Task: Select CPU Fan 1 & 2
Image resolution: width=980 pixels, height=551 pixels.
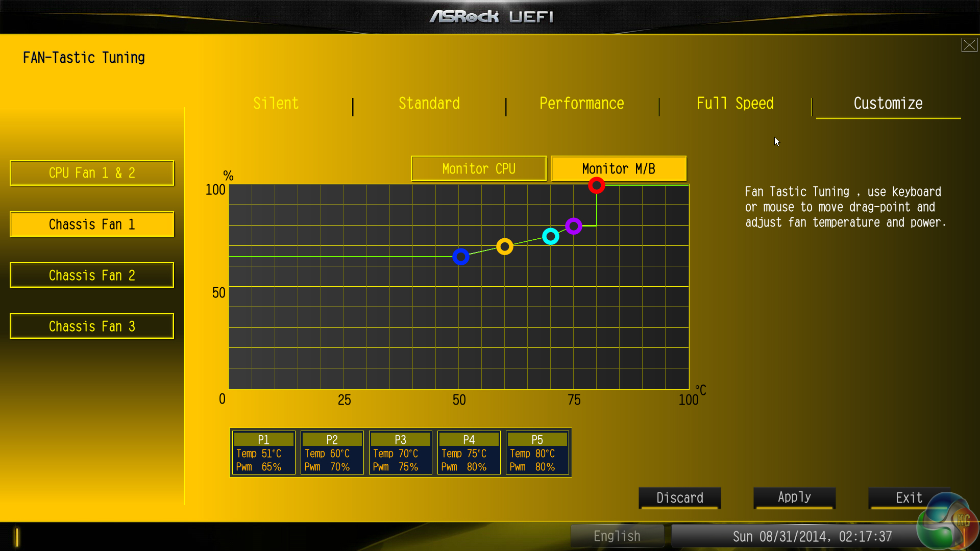Action: click(92, 173)
